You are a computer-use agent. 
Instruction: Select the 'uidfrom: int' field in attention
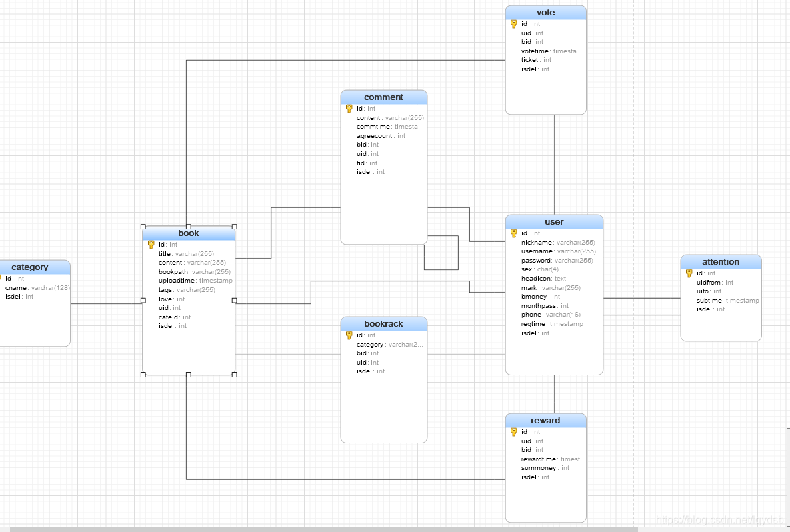(715, 283)
